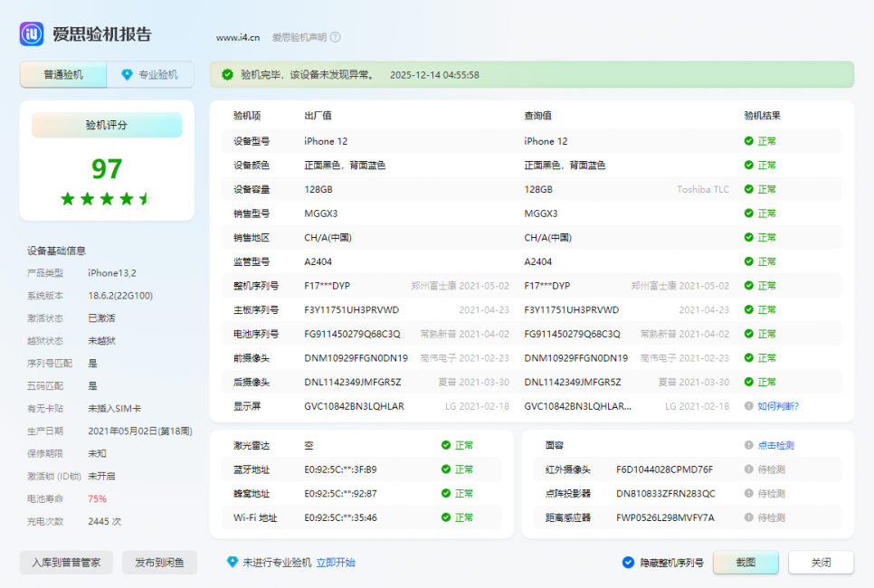Click the i4 爱思 logo icon
Screen dimensions: 874x588
(x=31, y=33)
